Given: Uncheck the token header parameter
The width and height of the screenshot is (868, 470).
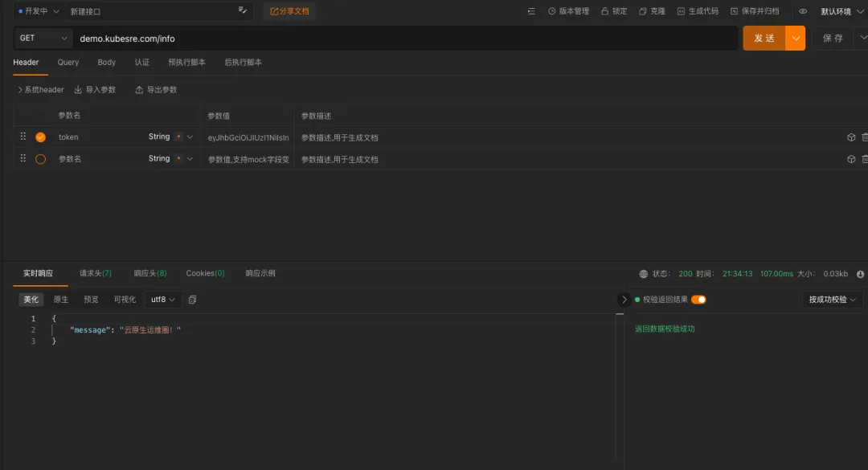Looking at the screenshot, I should pos(40,137).
